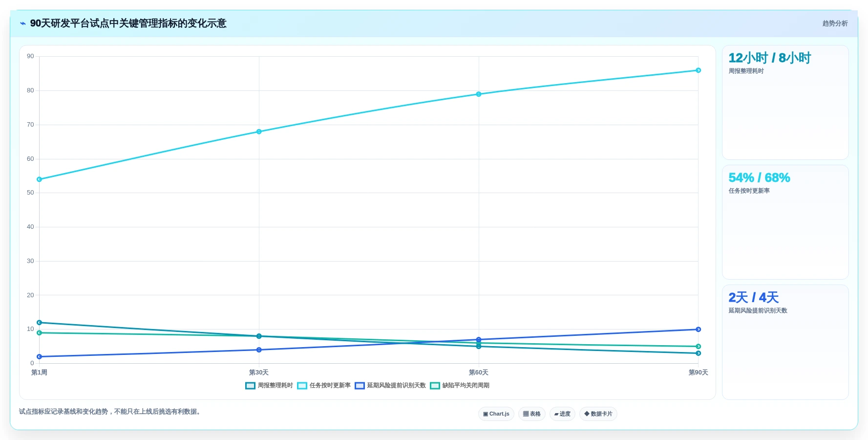Toggle the 周报整理耗时 legend item

[x=269, y=386]
